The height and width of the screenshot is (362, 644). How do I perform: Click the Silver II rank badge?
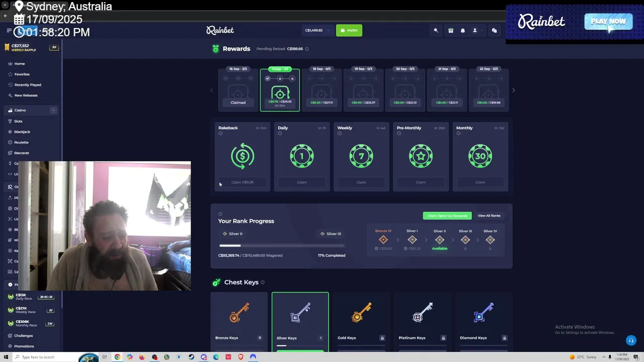point(439,240)
